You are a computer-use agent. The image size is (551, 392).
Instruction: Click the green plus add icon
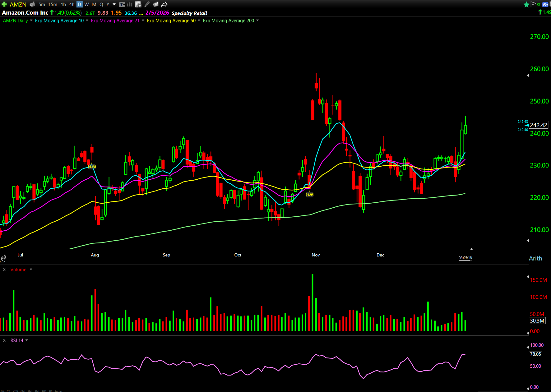tap(4, 4)
